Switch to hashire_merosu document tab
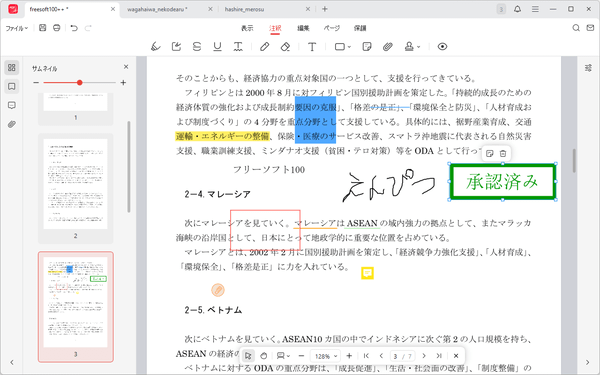Viewport: 600px width, 375px height. (245, 9)
